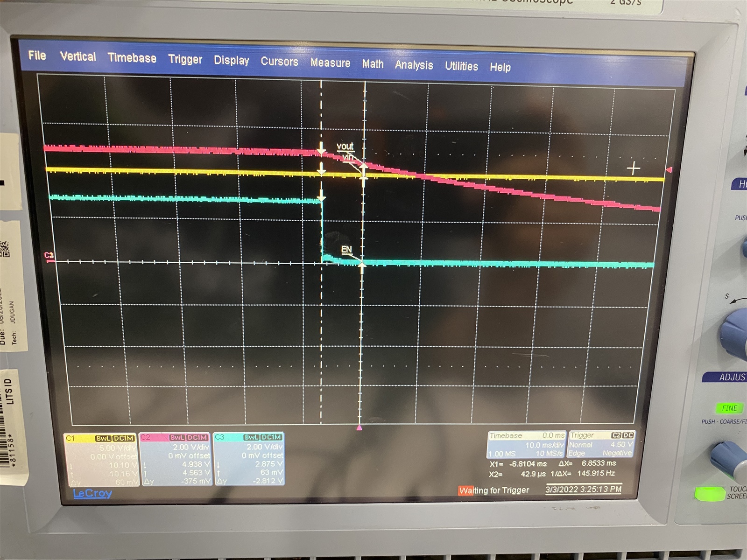The image size is (747, 560).
Task: Click timebase setting 10.0 ms/div
Action: 544,445
